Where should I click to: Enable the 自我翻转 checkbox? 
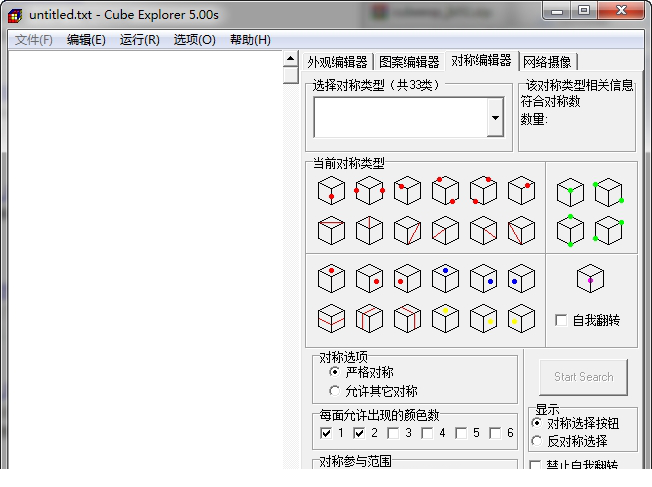click(561, 320)
